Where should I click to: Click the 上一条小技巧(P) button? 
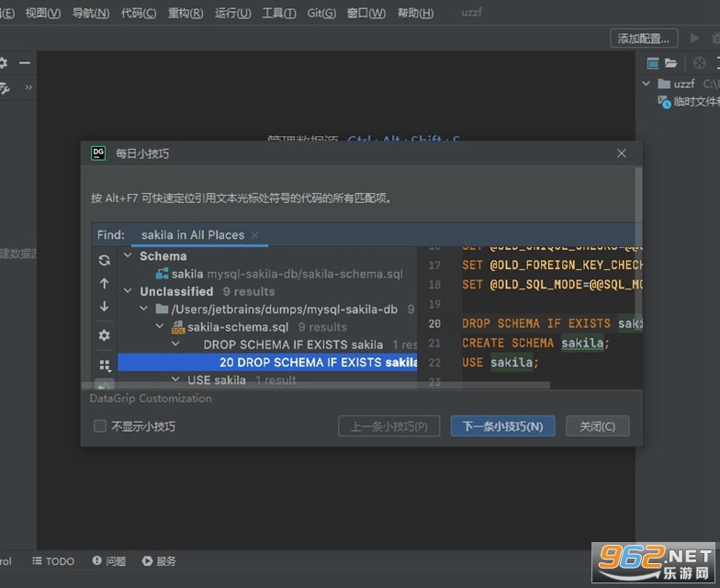[389, 426]
